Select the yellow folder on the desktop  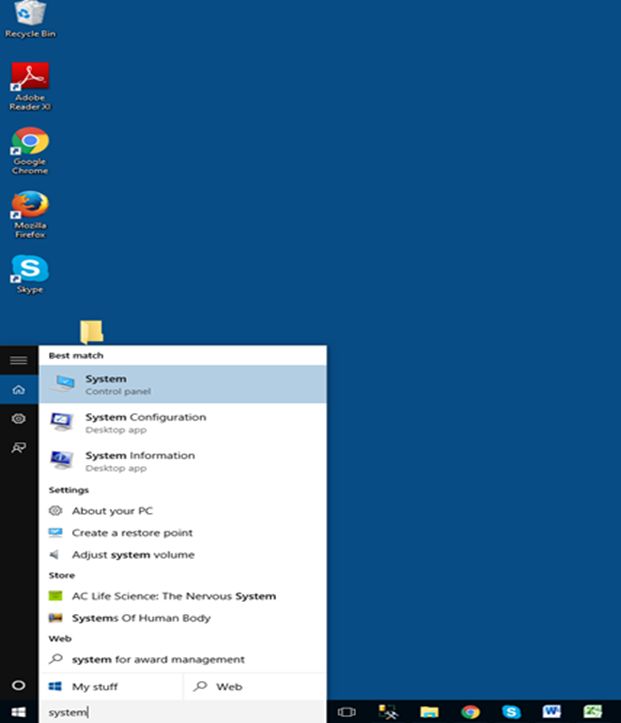(92, 332)
